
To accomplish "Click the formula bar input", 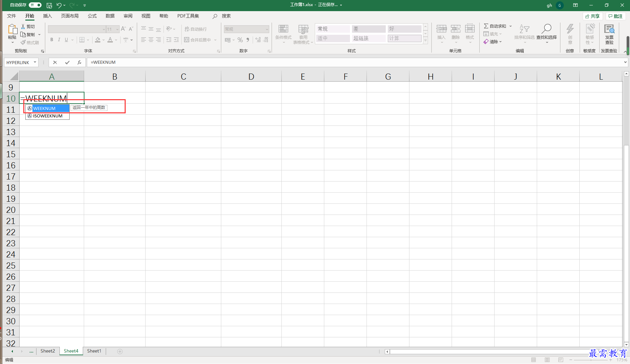I will coord(355,62).
